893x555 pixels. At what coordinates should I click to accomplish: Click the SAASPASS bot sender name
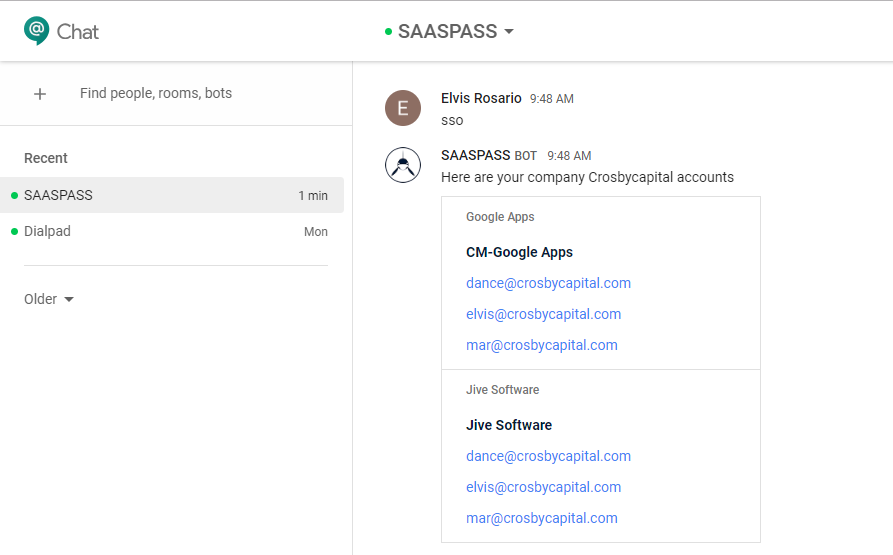[x=475, y=155]
